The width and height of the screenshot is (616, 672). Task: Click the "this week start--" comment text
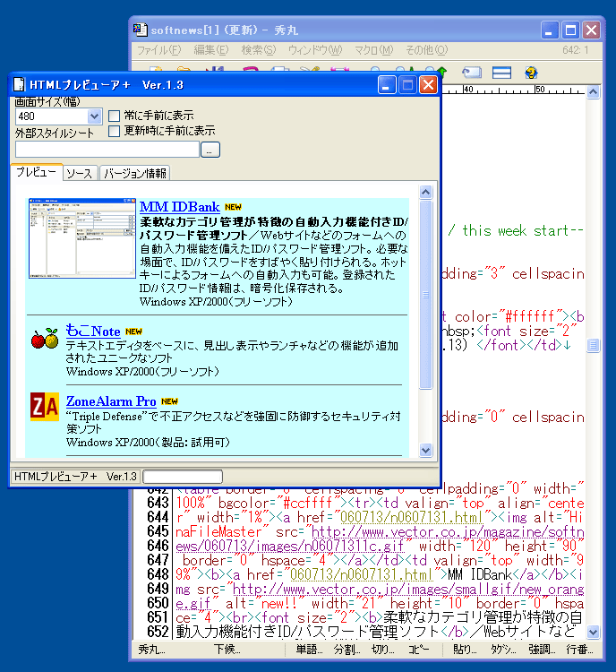(x=523, y=230)
